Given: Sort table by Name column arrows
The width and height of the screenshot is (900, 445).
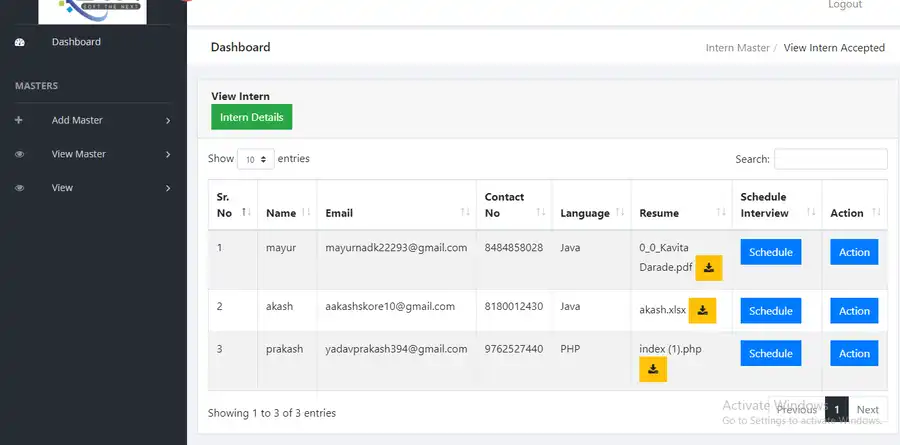Looking at the screenshot, I should [306, 213].
